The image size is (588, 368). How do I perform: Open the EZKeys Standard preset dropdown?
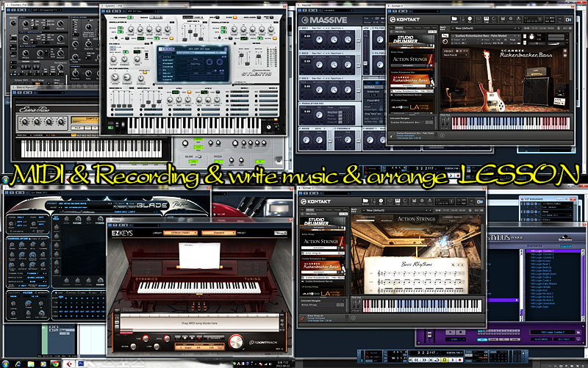(218, 233)
